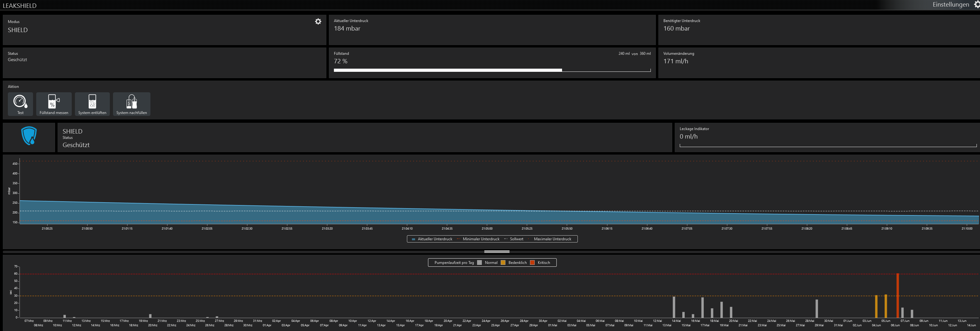This screenshot has height=331, width=980.
Task: Click Kritisch red legend swatch
Action: [x=532, y=263]
